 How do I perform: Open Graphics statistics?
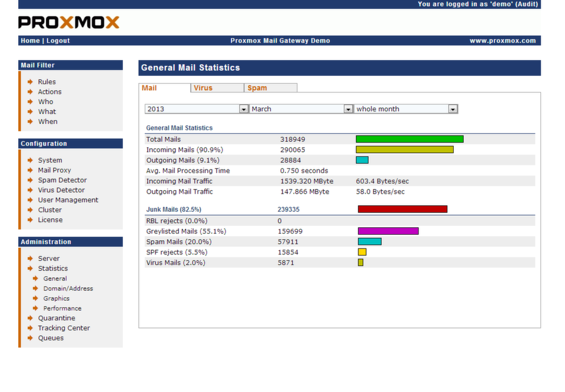[x=56, y=298]
